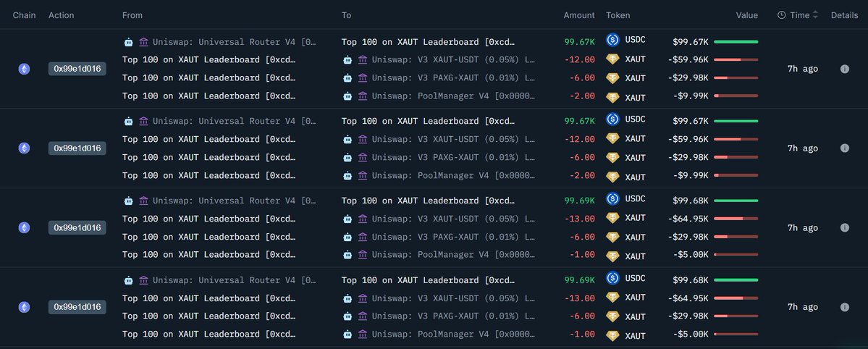Click XAUT icon on first group's -2.00 row
Screen dimensions: 868x349
coord(612,98)
